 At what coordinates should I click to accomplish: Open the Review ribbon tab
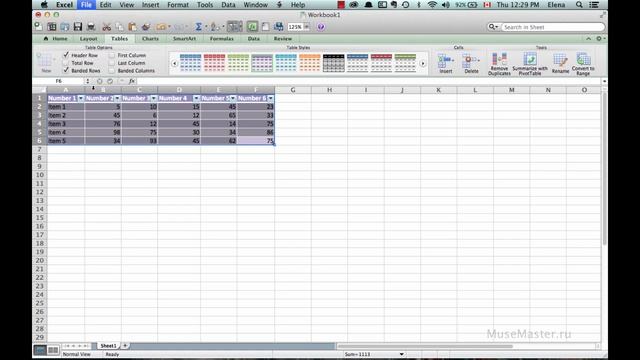pos(283,38)
